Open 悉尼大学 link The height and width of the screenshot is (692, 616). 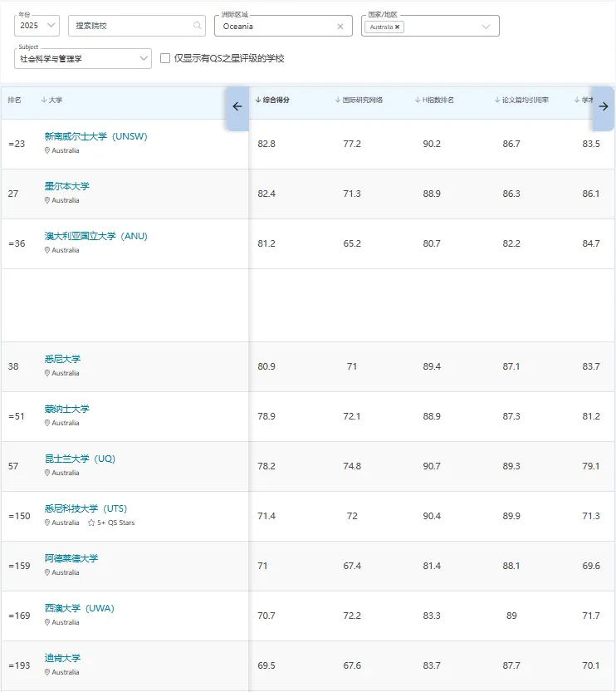tap(62, 359)
